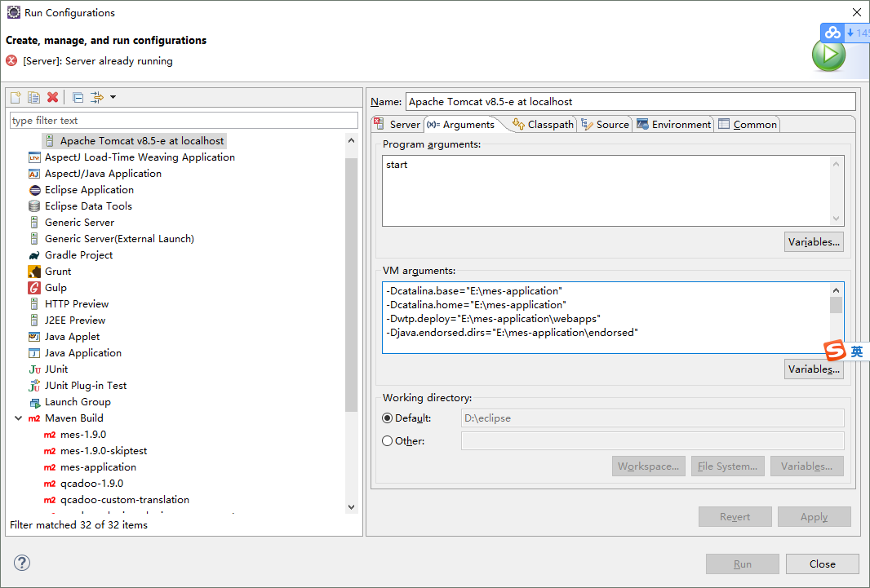Click the HTTP Preview icon
The height and width of the screenshot is (588, 870).
(x=34, y=303)
